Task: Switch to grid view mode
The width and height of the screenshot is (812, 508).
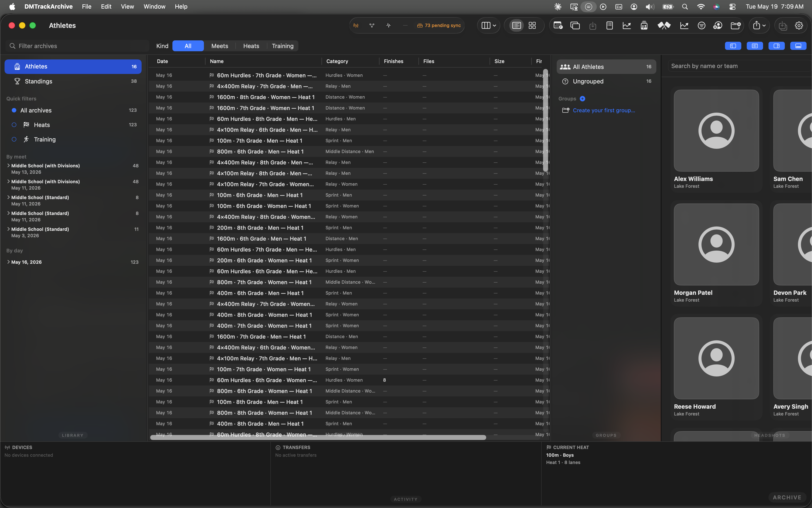Action: (532, 26)
